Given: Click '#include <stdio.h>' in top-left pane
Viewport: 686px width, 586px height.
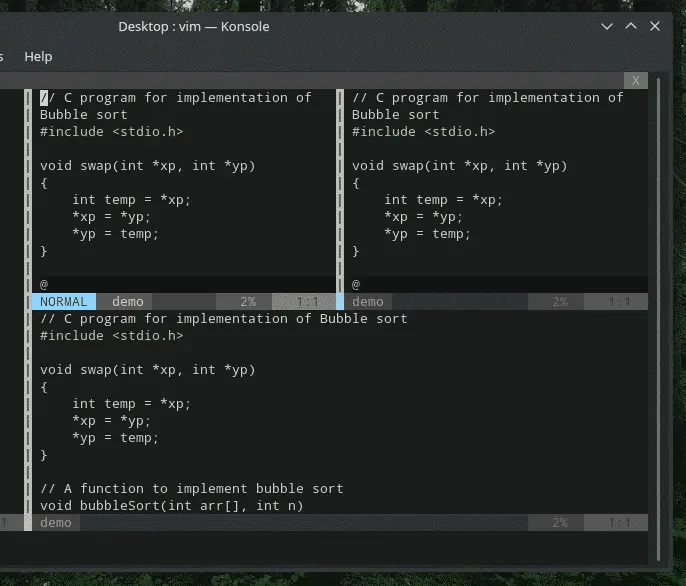Looking at the screenshot, I should tap(112, 132).
